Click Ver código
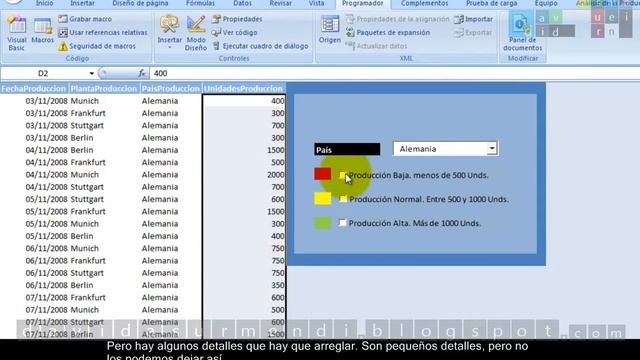The height and width of the screenshot is (360, 640). (235, 32)
